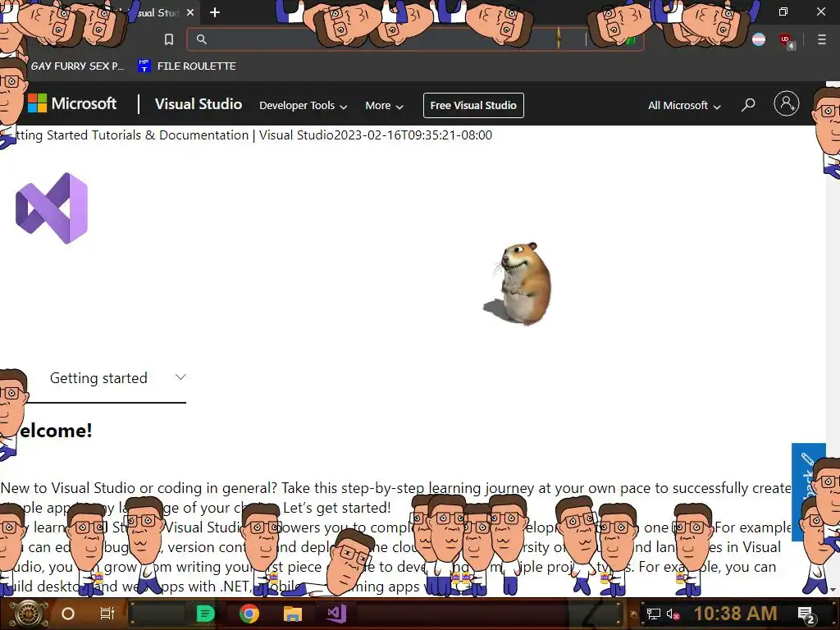Open a new browser tab

(x=215, y=12)
